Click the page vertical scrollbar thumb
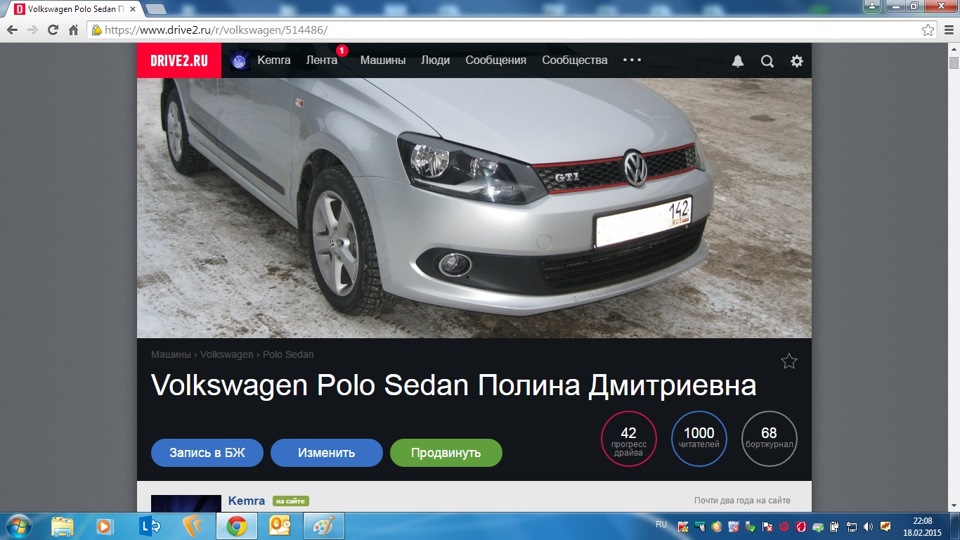The image size is (960, 540). (x=953, y=62)
